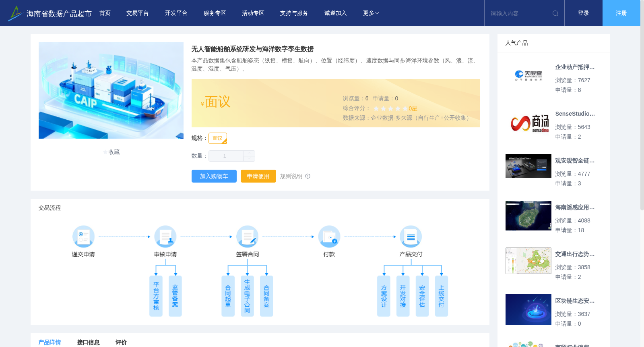Open 企业动产抵押 product title
644x347 pixels.
tap(575, 67)
